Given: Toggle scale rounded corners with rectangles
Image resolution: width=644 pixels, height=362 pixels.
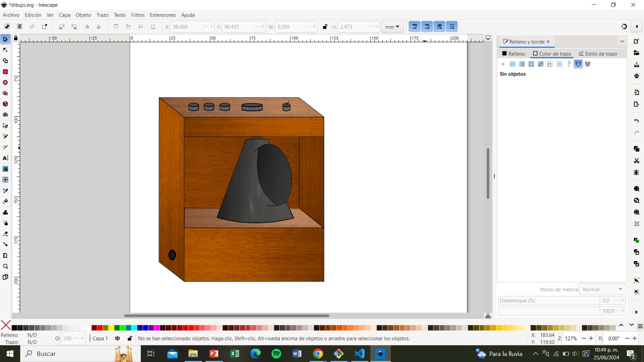Looking at the screenshot, I should click(427, 27).
